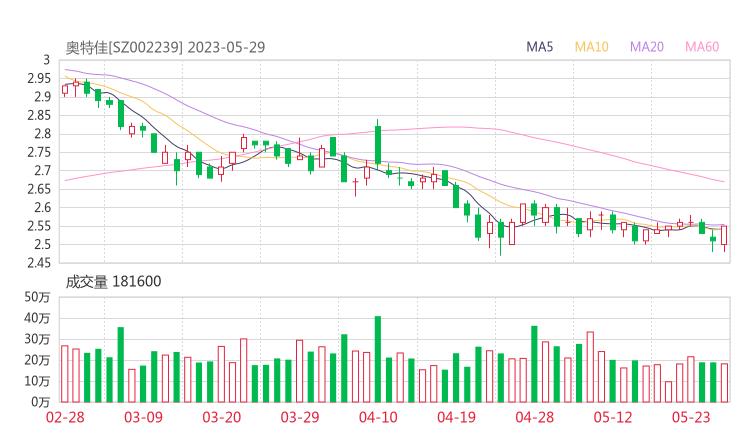Image resolution: width=740 pixels, height=440 pixels.
Task: Click the chart title 奥特佳[SZ002239] 2023-05-29
Action: pyautogui.click(x=165, y=47)
